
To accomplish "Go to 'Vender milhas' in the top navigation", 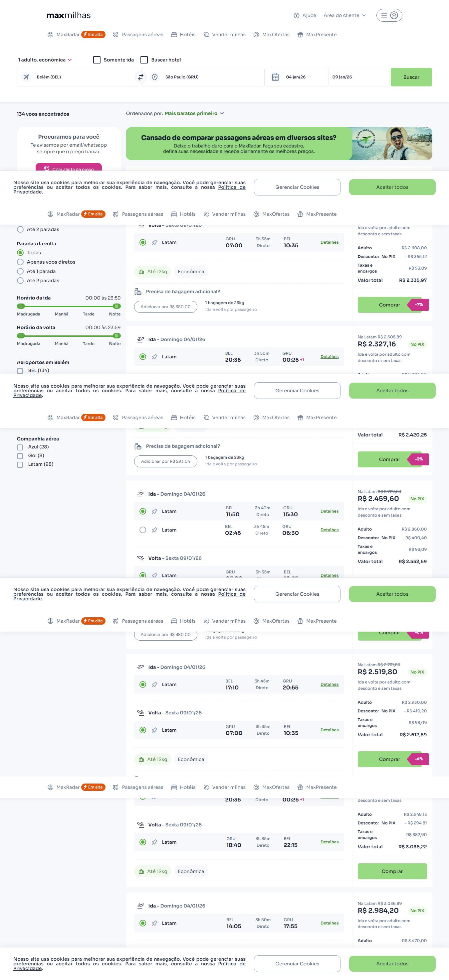I will [x=225, y=35].
